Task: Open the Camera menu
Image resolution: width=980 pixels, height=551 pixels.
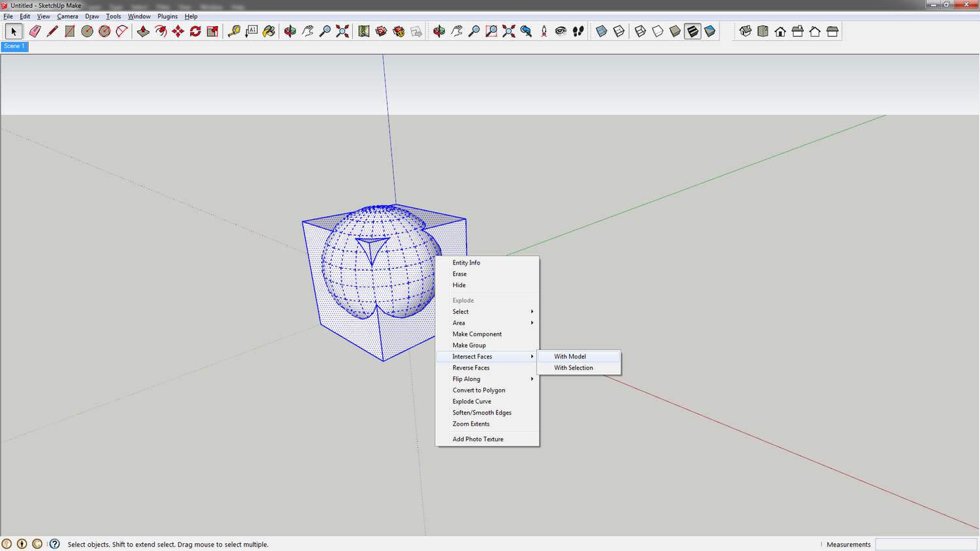Action: pos(67,16)
